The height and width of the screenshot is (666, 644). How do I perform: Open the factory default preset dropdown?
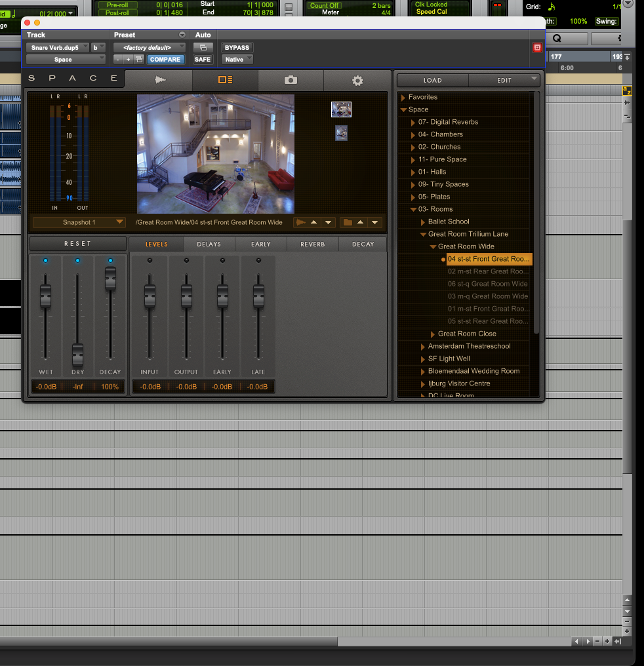(x=150, y=48)
